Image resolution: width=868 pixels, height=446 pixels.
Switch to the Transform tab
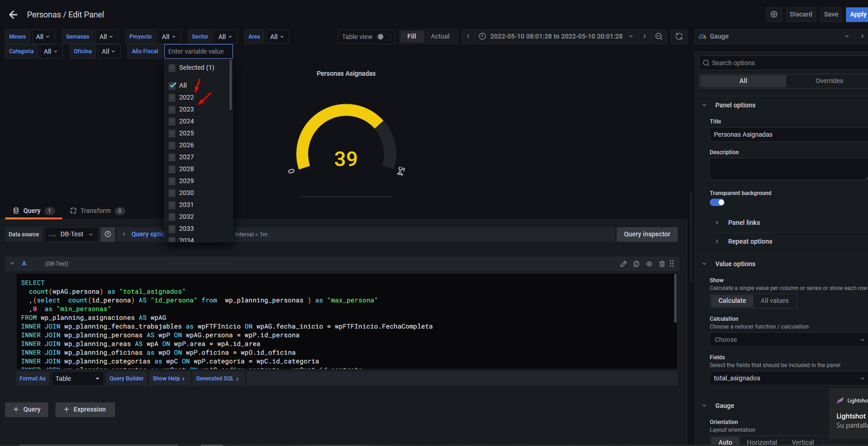pyautogui.click(x=95, y=211)
